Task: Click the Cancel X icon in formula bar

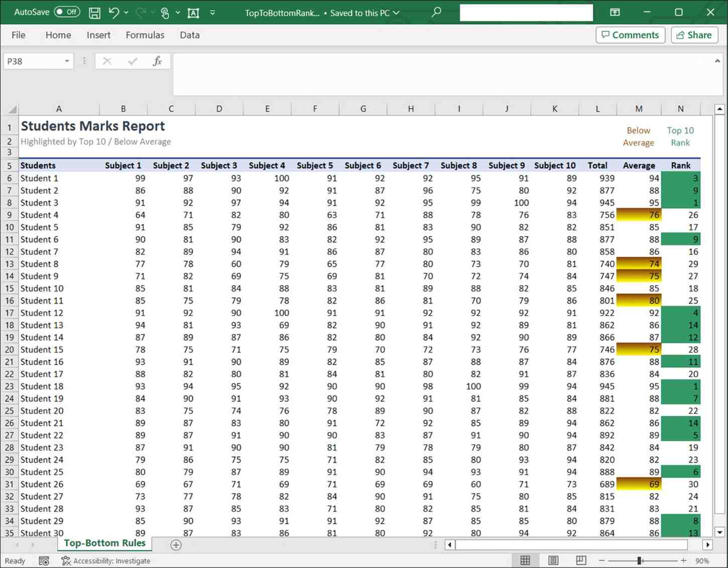Action: (x=107, y=61)
